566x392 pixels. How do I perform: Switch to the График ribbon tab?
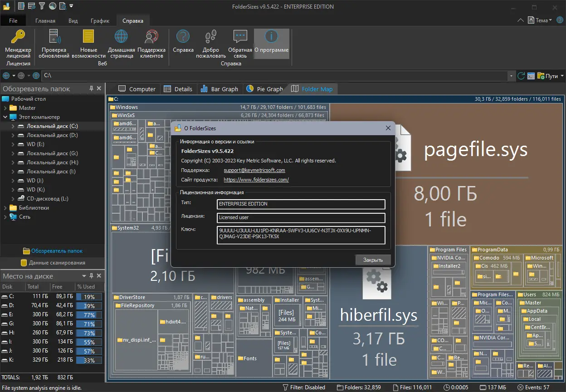(100, 21)
